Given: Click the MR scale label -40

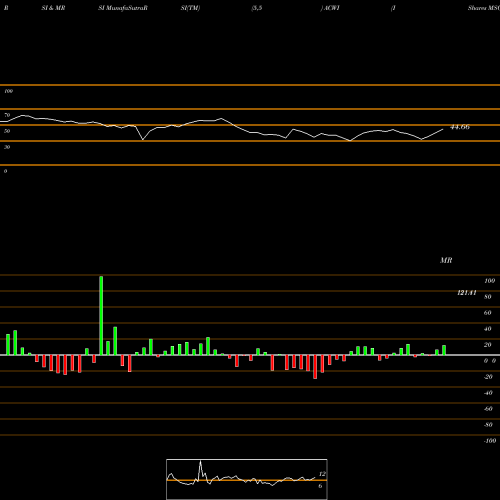Looking at the screenshot, I should [x=488, y=393].
